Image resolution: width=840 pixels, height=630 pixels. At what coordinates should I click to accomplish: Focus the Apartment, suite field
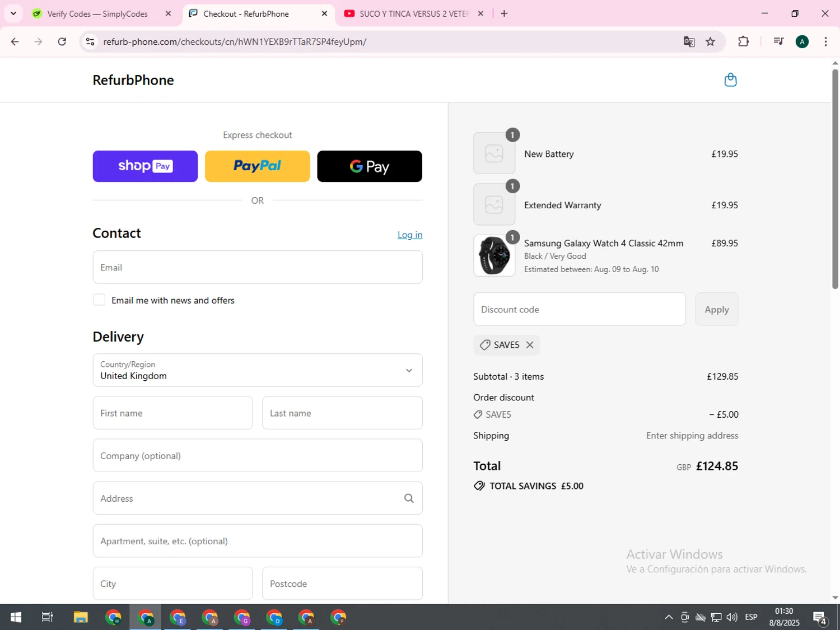click(258, 541)
